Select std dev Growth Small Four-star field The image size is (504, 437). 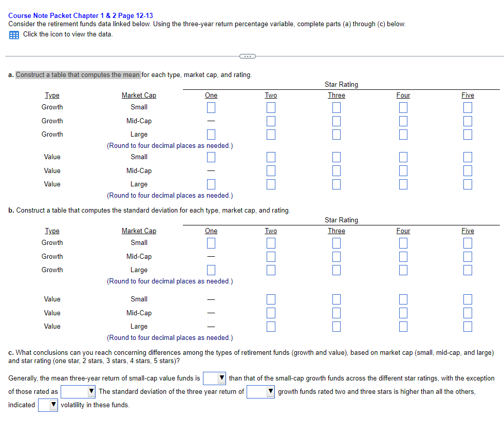pyautogui.click(x=403, y=243)
